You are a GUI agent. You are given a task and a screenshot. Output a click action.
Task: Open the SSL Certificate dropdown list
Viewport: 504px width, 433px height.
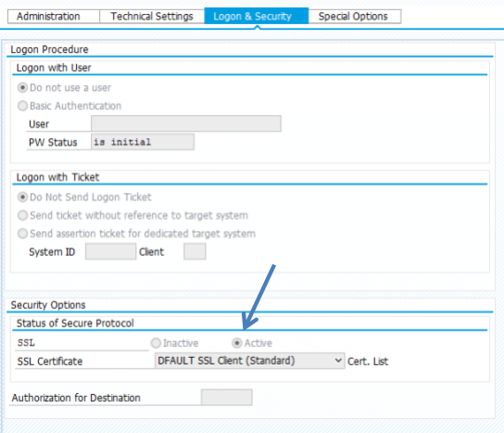250,361
